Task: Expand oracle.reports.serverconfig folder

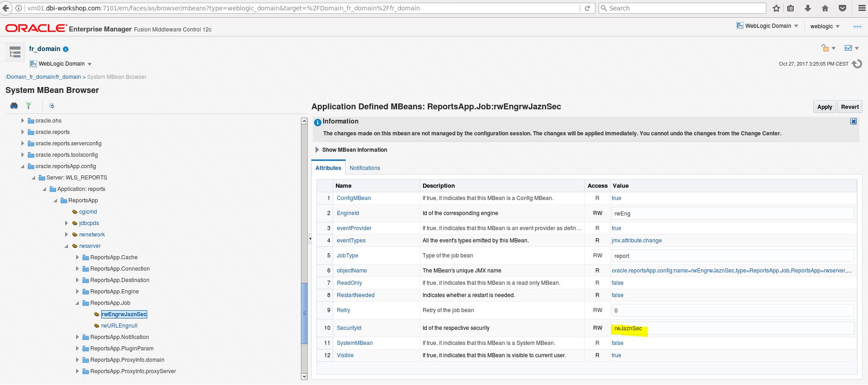Action: (x=23, y=144)
